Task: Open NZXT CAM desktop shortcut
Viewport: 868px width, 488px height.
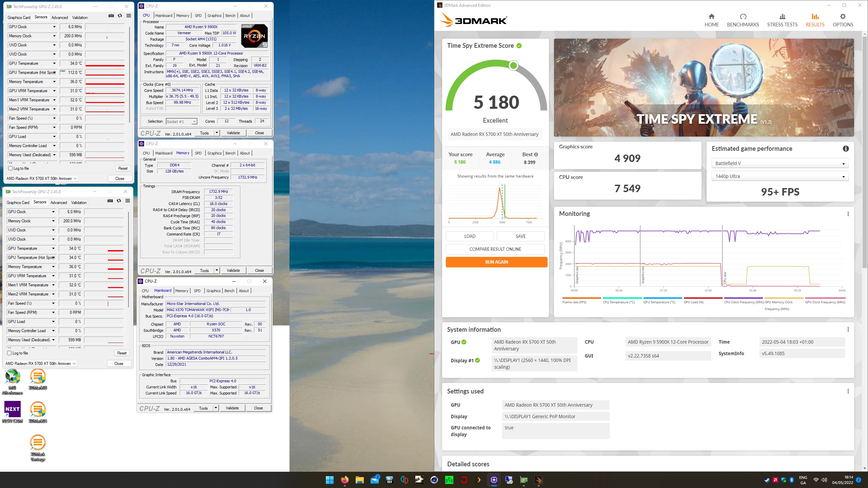Action: 12,412
